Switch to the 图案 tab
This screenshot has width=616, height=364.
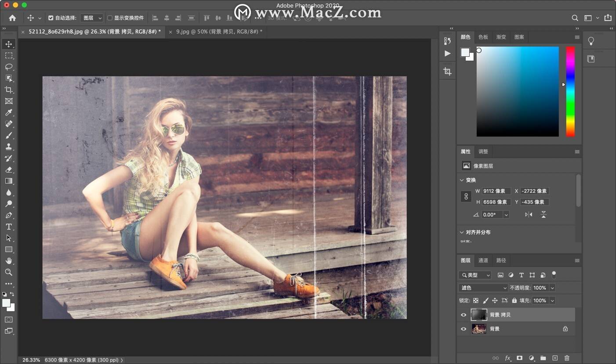coord(519,37)
